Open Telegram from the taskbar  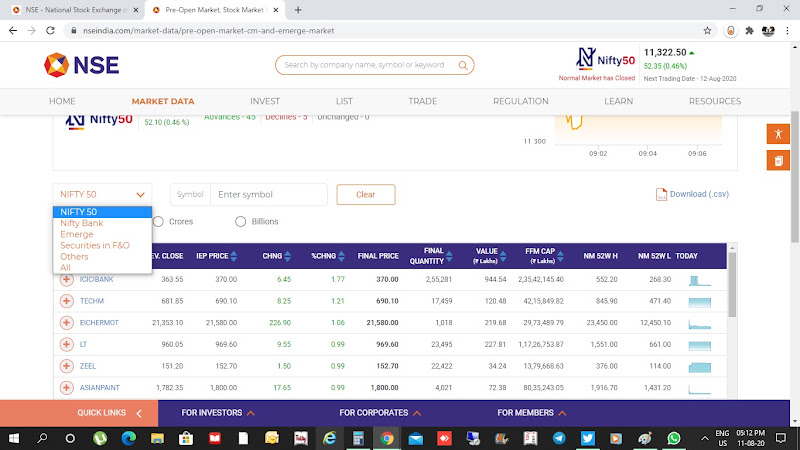(559, 438)
